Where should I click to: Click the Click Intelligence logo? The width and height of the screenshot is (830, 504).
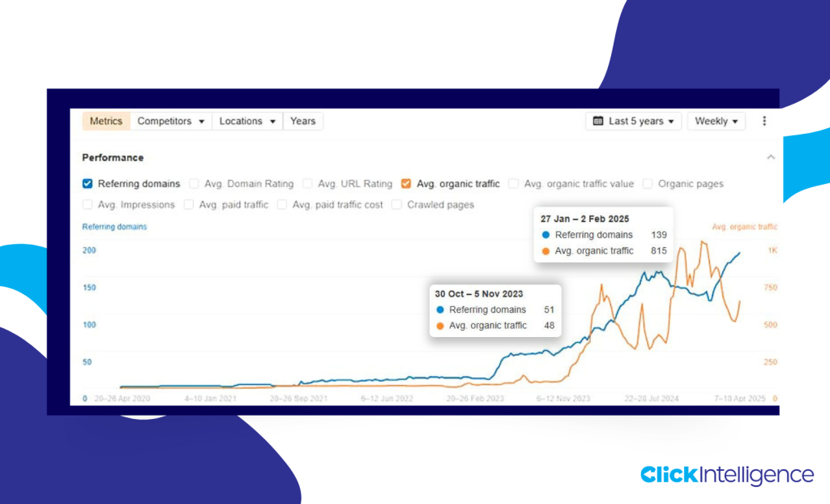(x=725, y=476)
